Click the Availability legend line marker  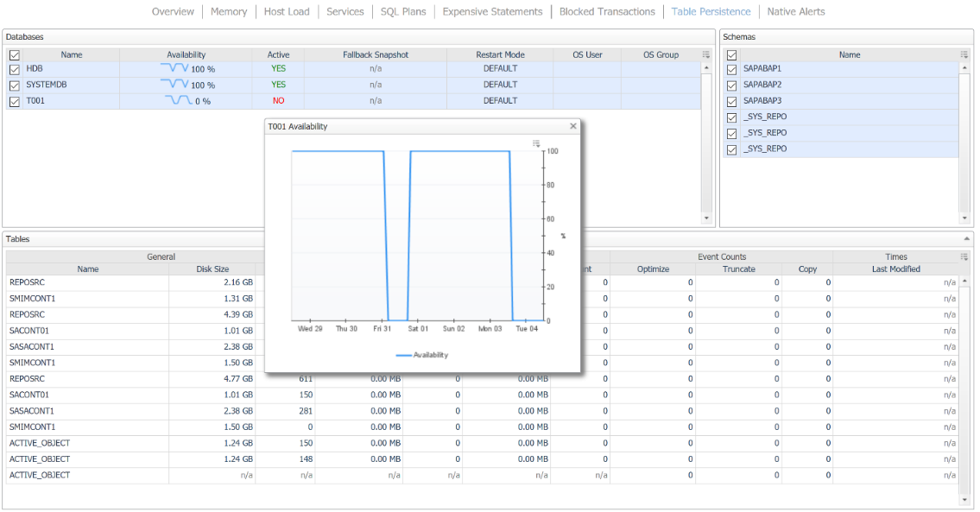pyautogui.click(x=403, y=355)
